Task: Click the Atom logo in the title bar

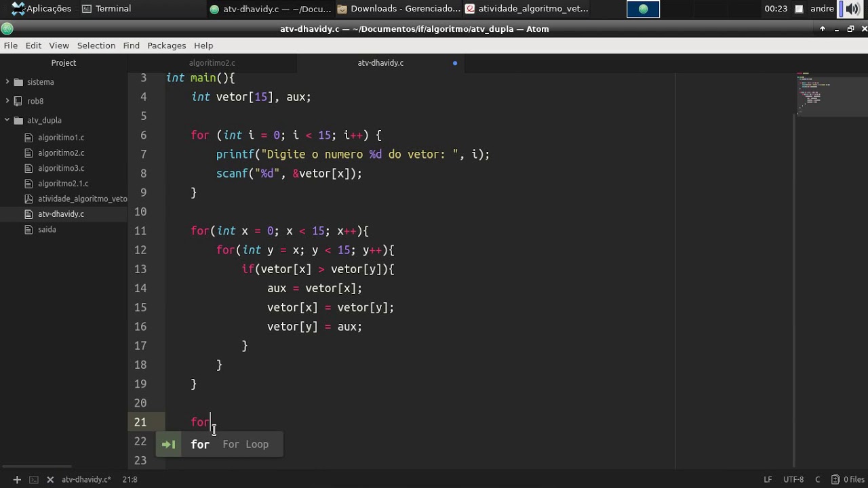Action: click(7, 28)
